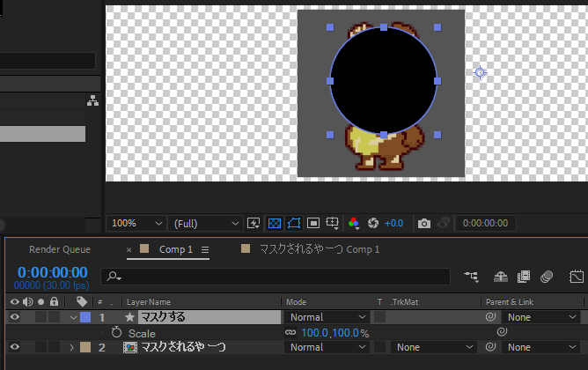Open the Graph Editor icon
Image resolution: width=588 pixels, height=370 pixels.
(577, 277)
